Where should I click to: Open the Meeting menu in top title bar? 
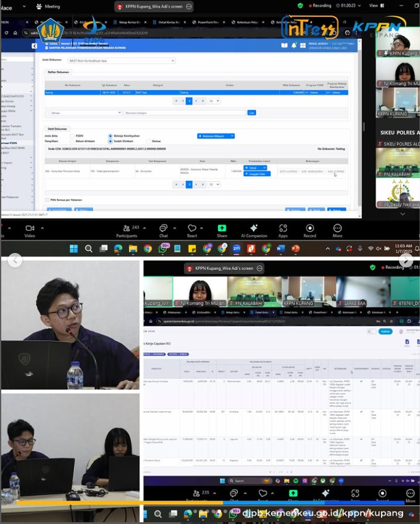48,6
